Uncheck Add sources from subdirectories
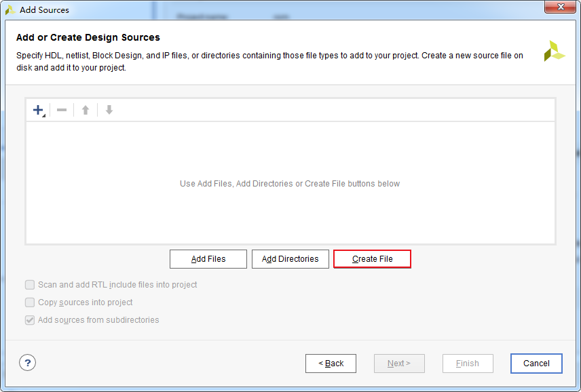This screenshot has width=581, height=392. 30,320
